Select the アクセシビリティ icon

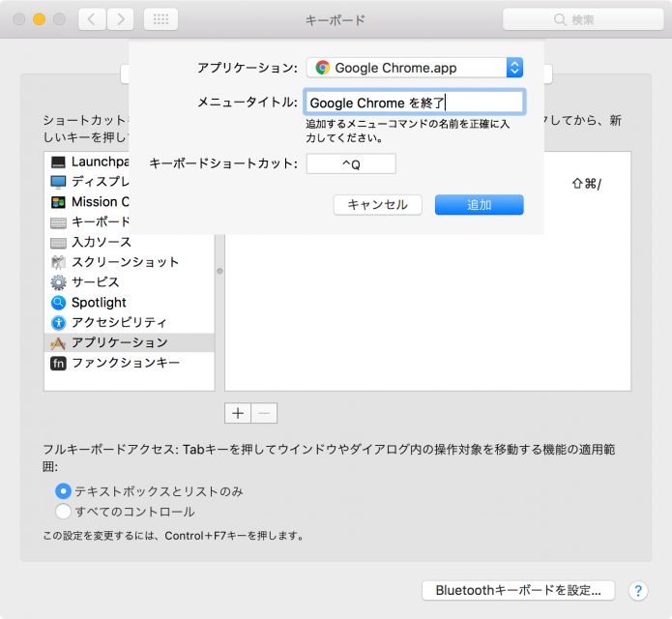(x=58, y=322)
